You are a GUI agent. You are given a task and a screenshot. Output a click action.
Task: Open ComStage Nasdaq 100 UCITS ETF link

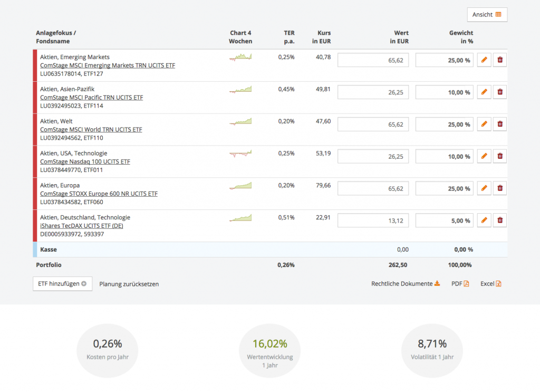point(85,161)
